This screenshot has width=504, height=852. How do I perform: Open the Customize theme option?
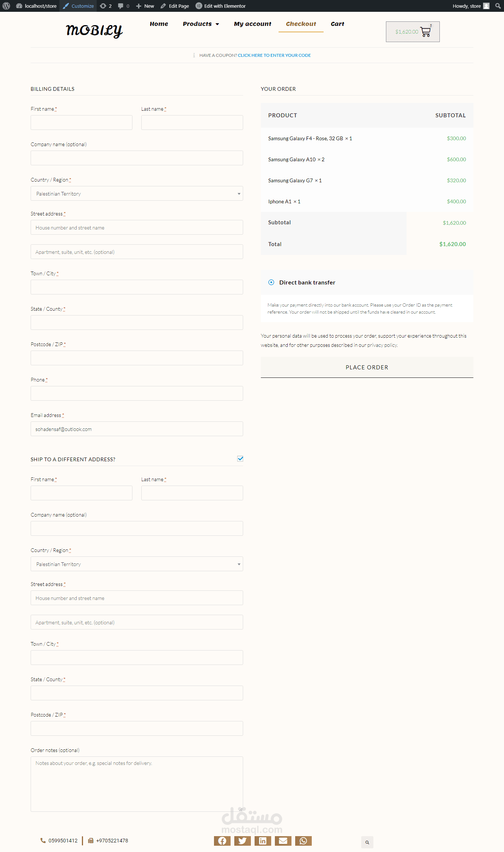point(78,6)
